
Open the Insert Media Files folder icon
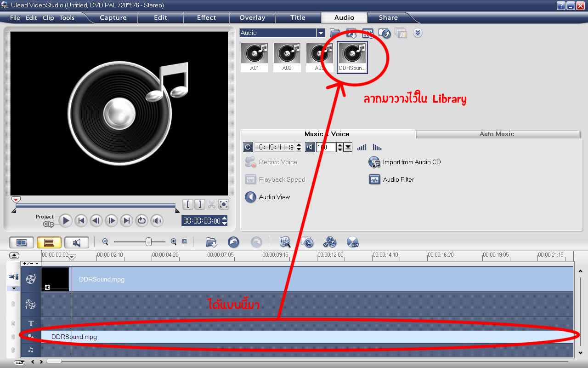211,242
